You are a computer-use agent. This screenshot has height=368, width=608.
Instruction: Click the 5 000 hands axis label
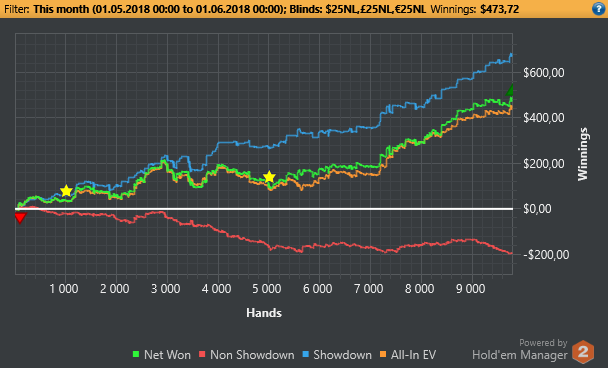pos(267,289)
